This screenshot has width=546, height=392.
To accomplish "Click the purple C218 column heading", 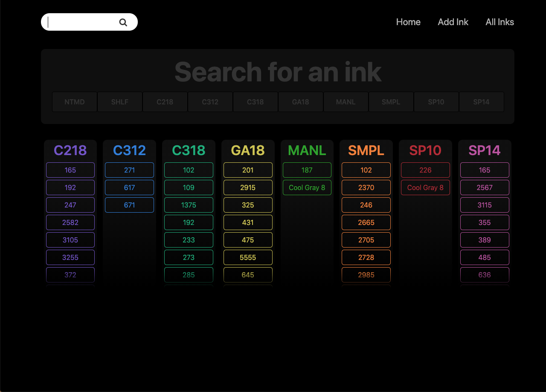I will [70, 150].
